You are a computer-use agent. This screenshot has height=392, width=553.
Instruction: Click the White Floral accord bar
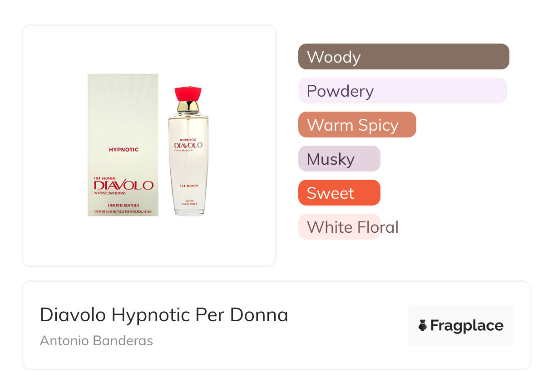tap(339, 227)
